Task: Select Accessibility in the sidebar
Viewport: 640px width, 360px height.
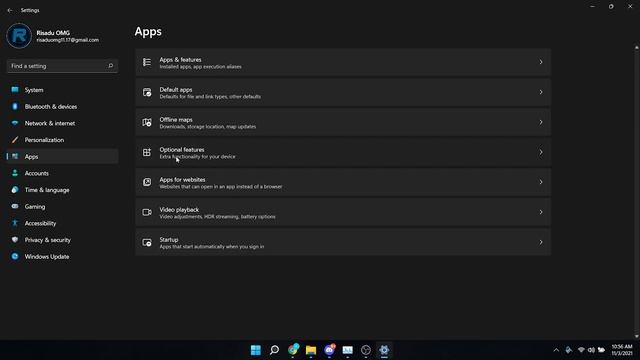Action: coord(62,223)
